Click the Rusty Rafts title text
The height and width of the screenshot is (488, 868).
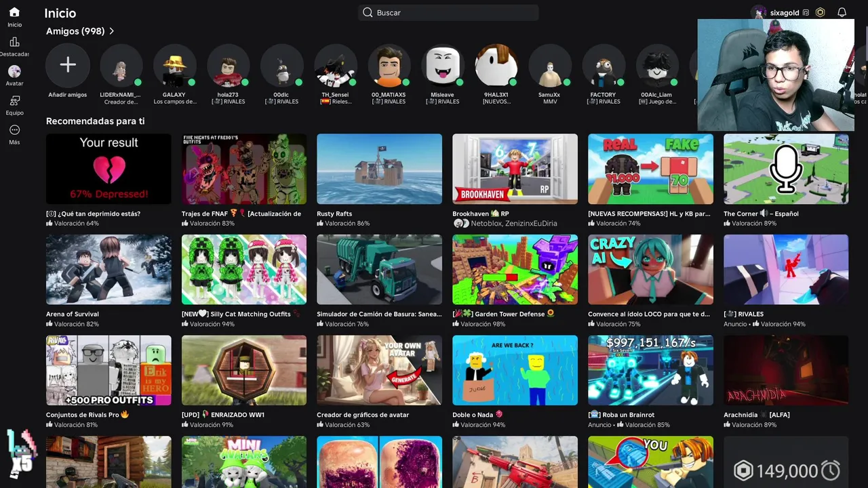pos(334,213)
